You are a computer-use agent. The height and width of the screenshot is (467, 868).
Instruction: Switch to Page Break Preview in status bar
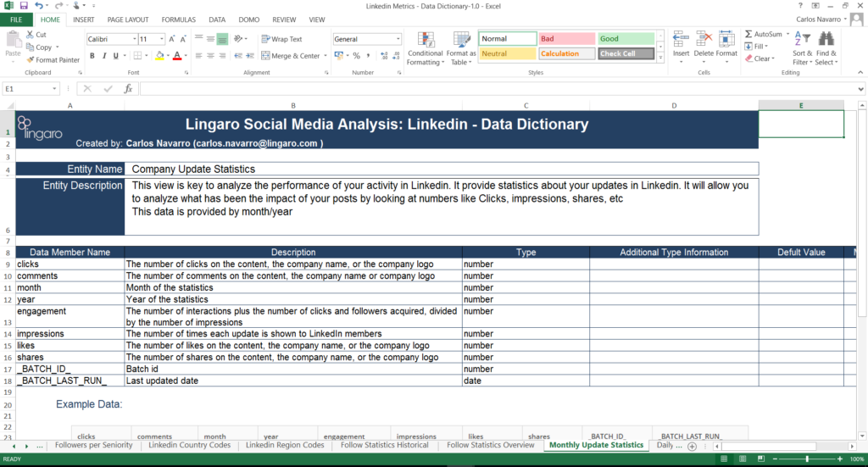[761, 459]
